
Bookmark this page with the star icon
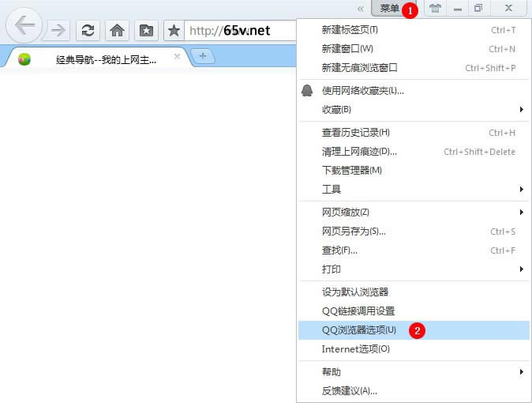[174, 31]
